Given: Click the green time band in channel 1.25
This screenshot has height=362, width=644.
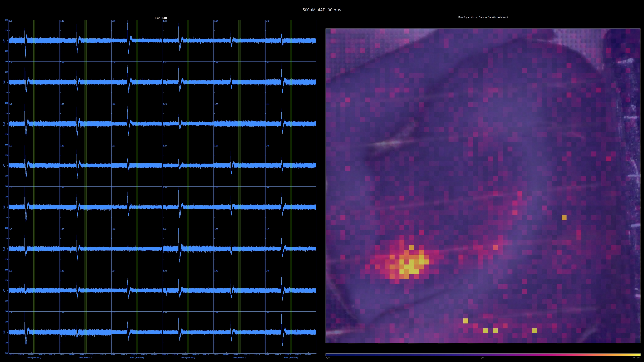Looking at the screenshot, I should (137, 322).
